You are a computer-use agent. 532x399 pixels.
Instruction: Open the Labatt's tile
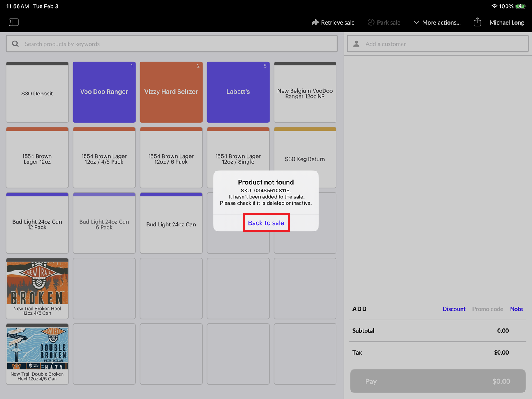point(238,92)
